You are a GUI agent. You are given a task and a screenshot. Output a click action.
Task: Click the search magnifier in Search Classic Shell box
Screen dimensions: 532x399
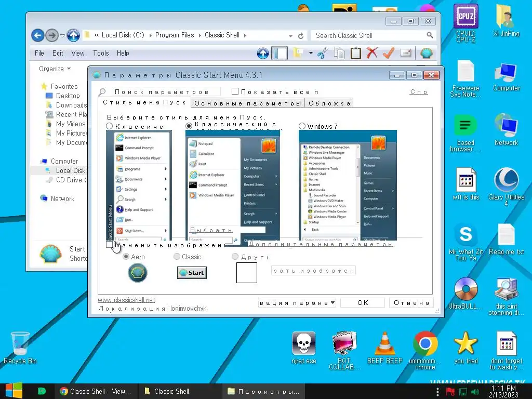[x=430, y=35]
